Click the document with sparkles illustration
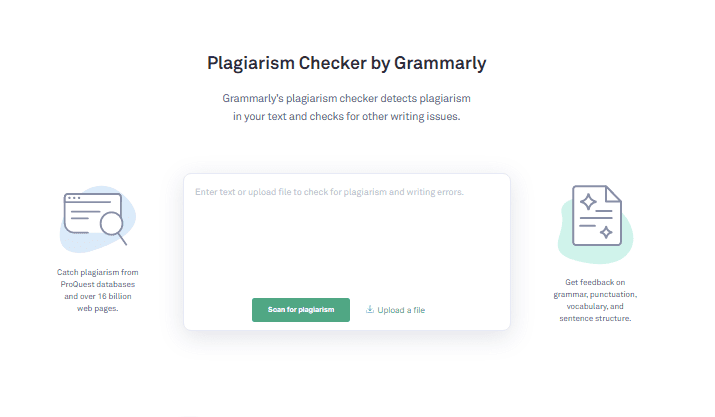Image resolution: width=715 pixels, height=417 pixels. point(596,224)
